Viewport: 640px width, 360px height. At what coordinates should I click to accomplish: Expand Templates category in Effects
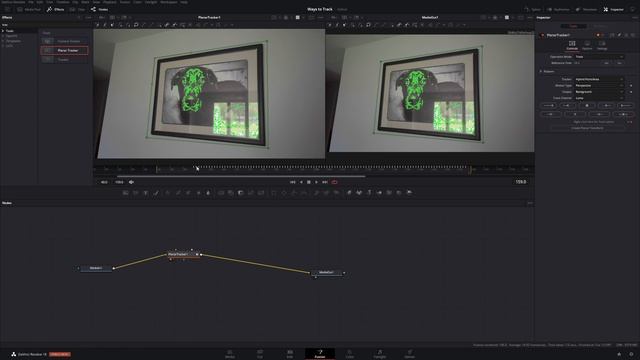click(3, 41)
